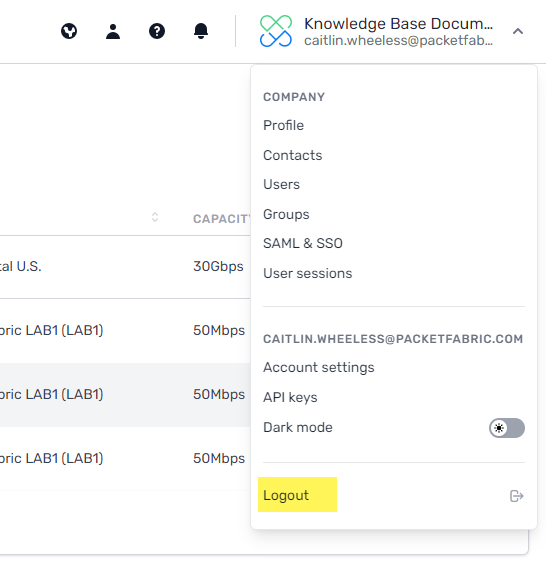Choose Logout from the menu

(286, 495)
